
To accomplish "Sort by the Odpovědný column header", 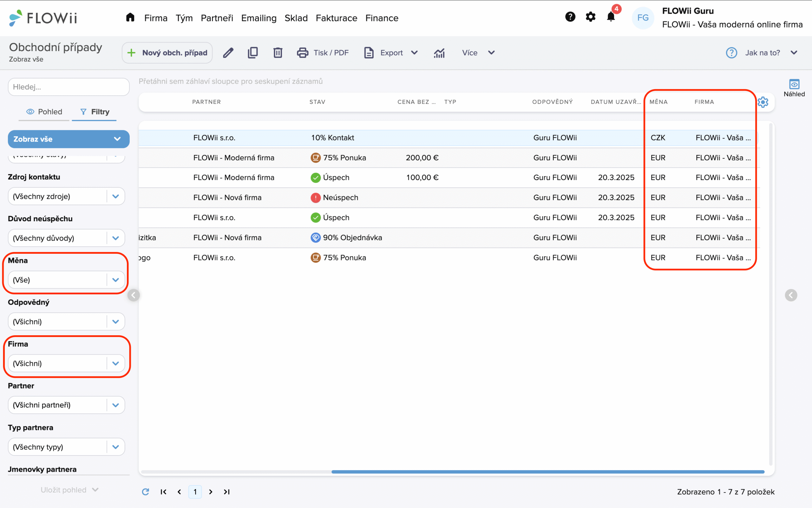I will pyautogui.click(x=552, y=102).
